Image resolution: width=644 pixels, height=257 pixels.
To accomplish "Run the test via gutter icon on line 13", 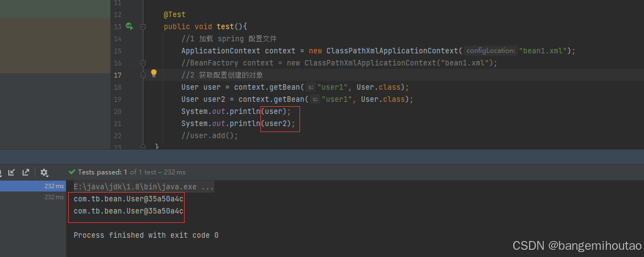I will 129,26.
